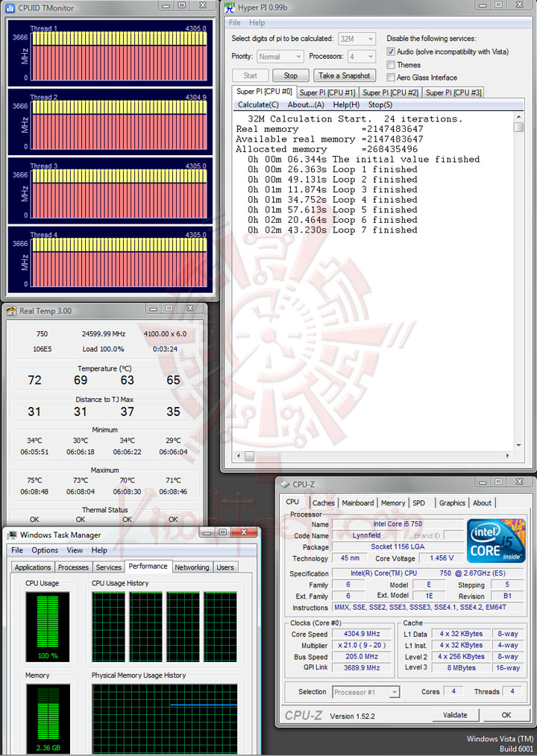This screenshot has width=537, height=756.
Task: Click the Thread 1 frequency graph in TMonitor
Action: click(119, 56)
